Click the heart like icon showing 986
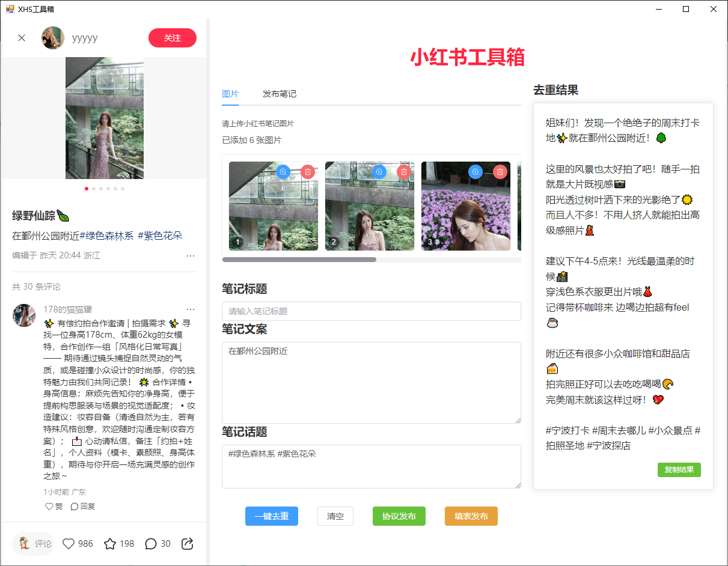 point(69,544)
